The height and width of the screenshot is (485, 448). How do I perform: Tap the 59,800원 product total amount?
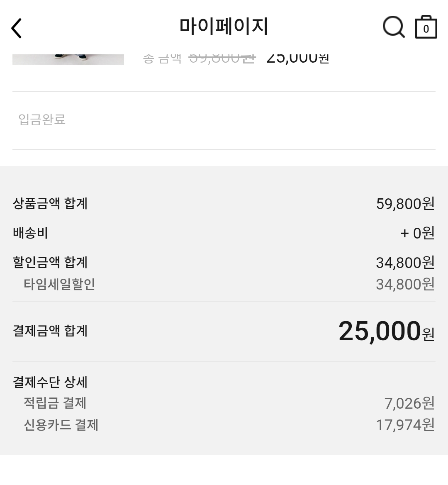(405, 204)
